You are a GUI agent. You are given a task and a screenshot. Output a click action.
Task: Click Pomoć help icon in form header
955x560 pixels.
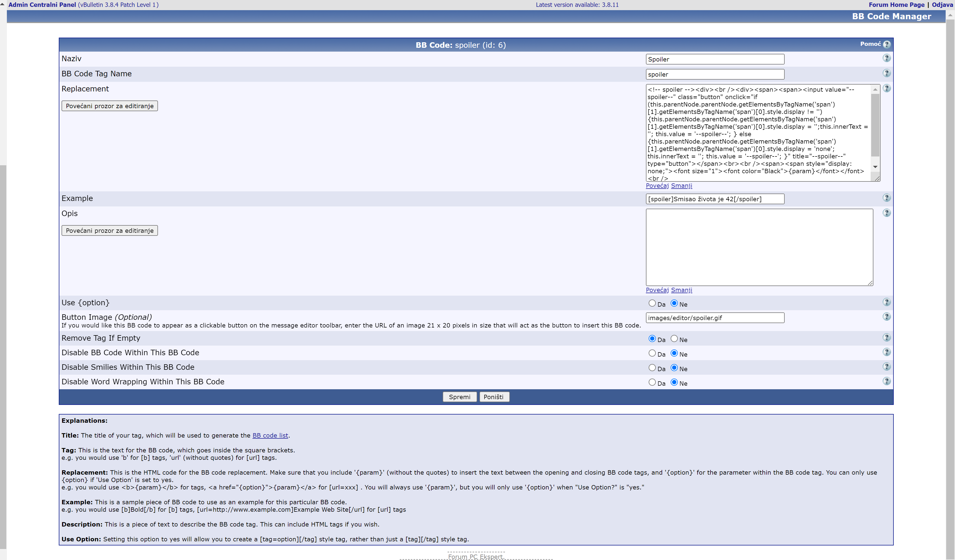click(x=886, y=44)
